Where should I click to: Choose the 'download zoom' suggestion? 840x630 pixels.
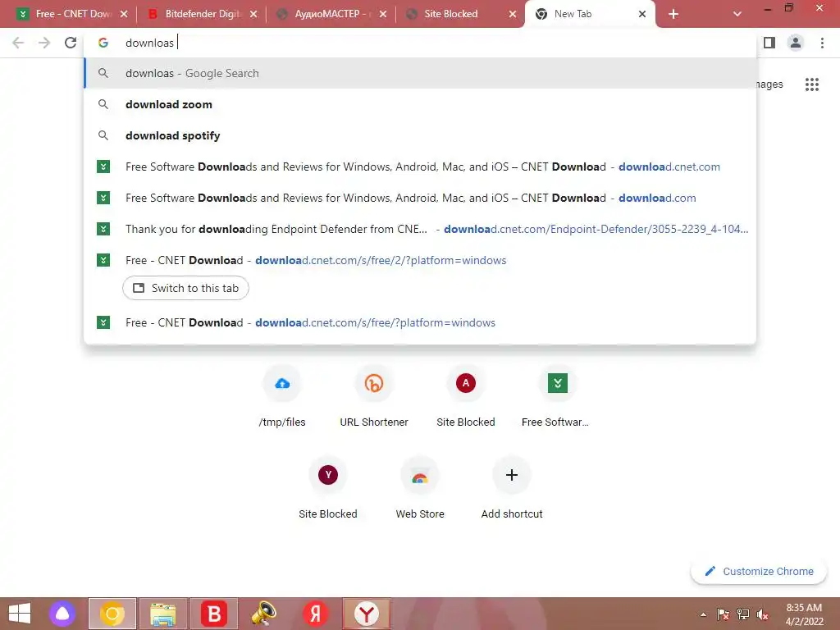coord(420,104)
